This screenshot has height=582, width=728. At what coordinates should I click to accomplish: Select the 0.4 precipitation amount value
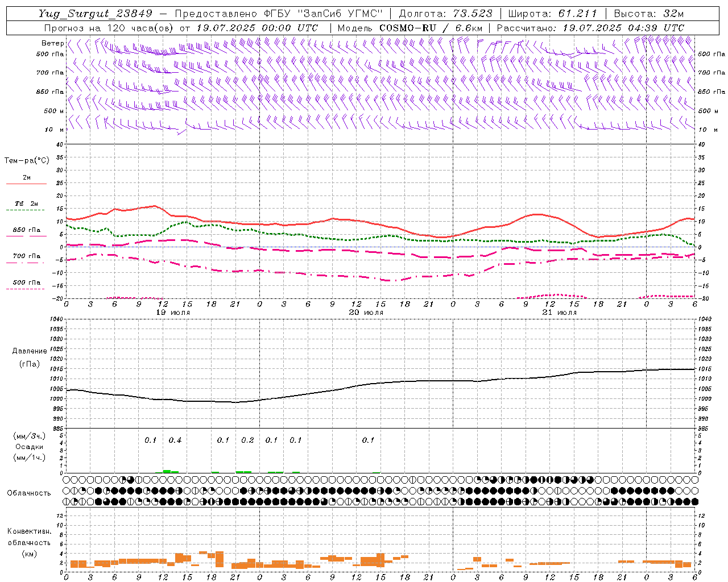[175, 440]
